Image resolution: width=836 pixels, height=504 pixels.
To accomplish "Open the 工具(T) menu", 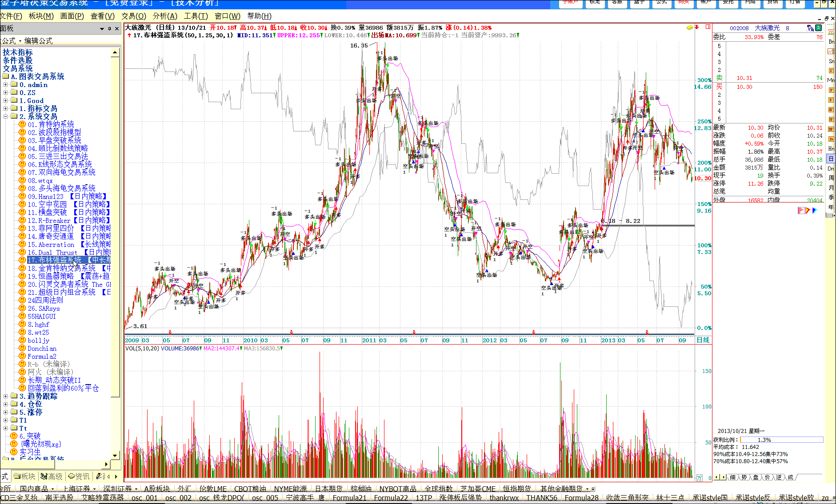I will [196, 16].
